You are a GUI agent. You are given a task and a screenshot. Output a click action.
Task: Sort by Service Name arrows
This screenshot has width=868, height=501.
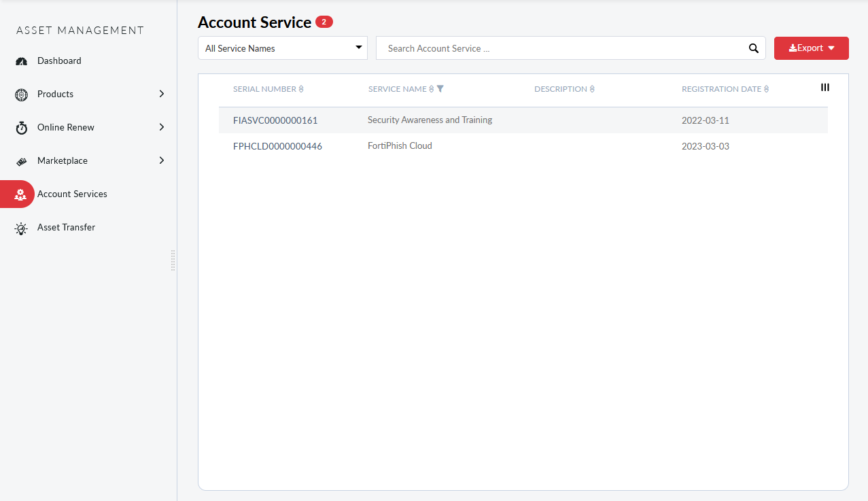pyautogui.click(x=431, y=89)
